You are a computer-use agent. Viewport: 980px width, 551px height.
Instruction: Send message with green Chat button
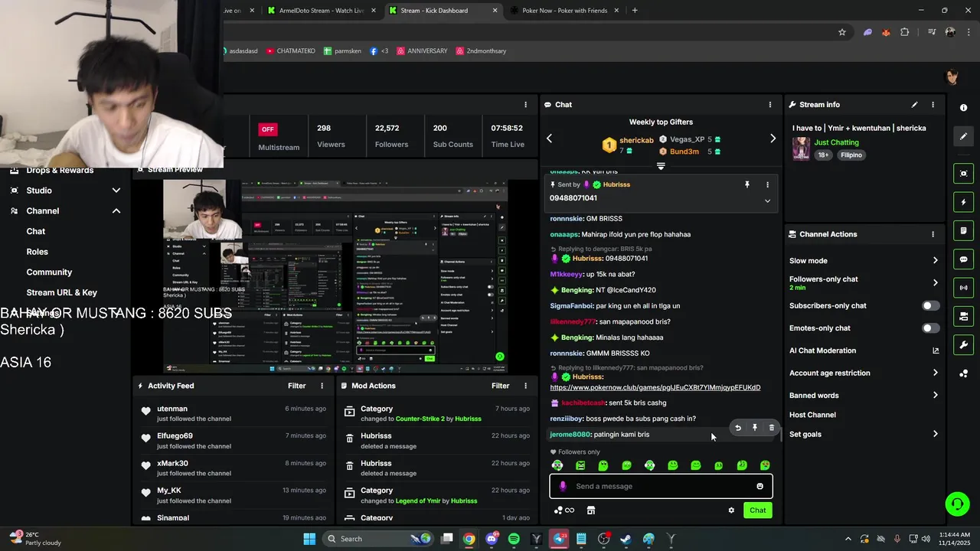pyautogui.click(x=757, y=510)
